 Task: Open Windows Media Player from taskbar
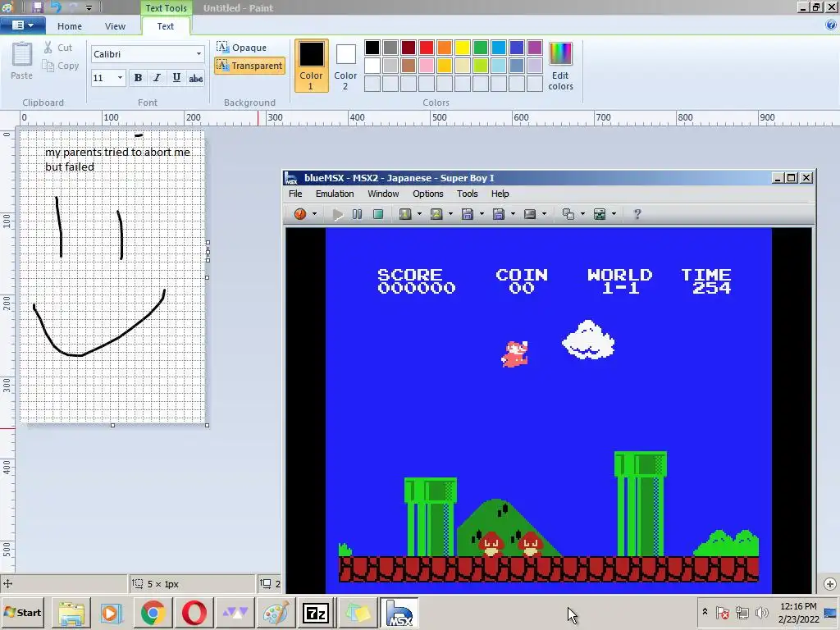112,614
